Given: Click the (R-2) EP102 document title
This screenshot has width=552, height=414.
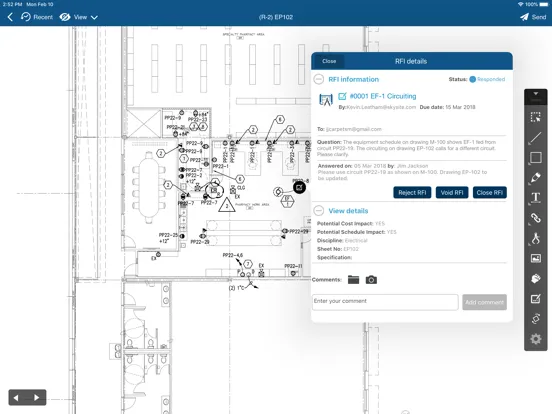Looking at the screenshot, I should 276,17.
